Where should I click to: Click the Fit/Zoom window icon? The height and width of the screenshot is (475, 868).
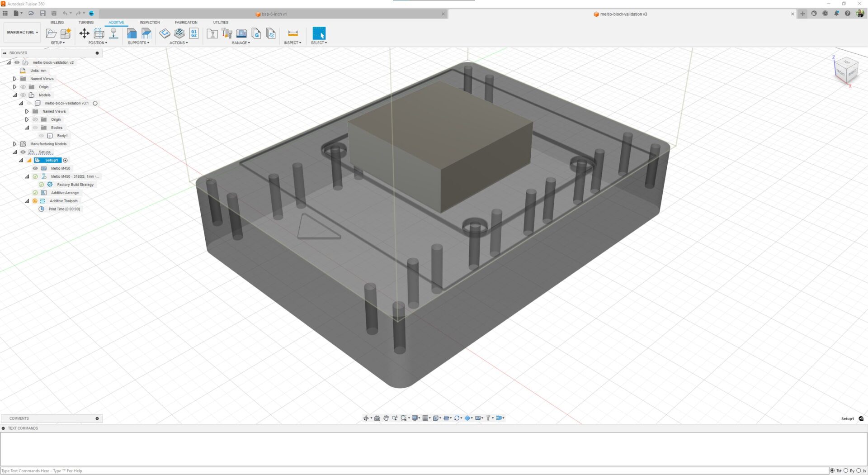(x=404, y=418)
